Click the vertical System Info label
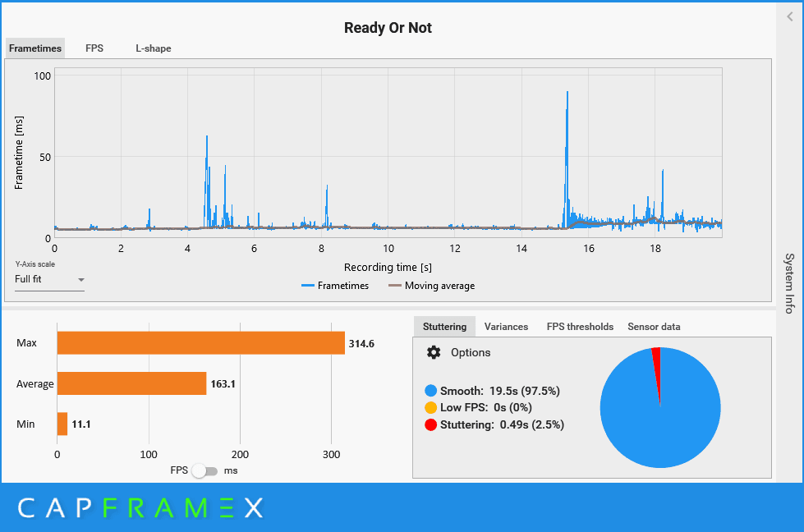804x532 pixels. (790, 283)
